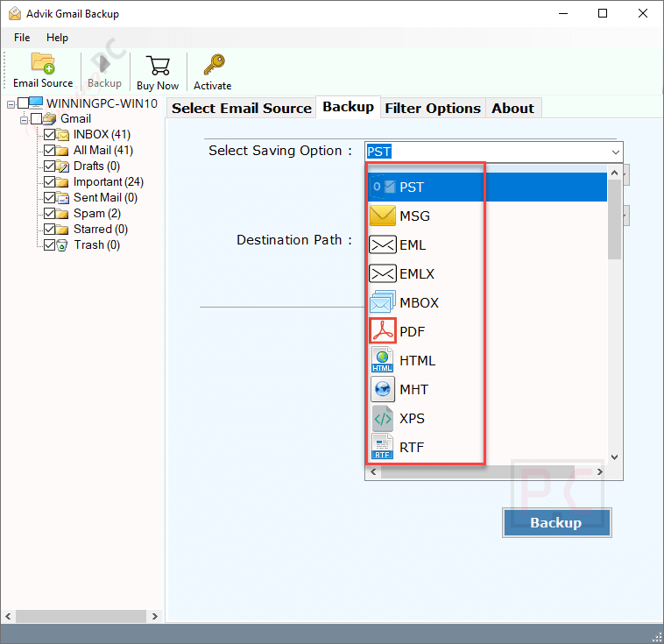Click the format list scroll right arrow
664x644 pixels.
[600, 472]
